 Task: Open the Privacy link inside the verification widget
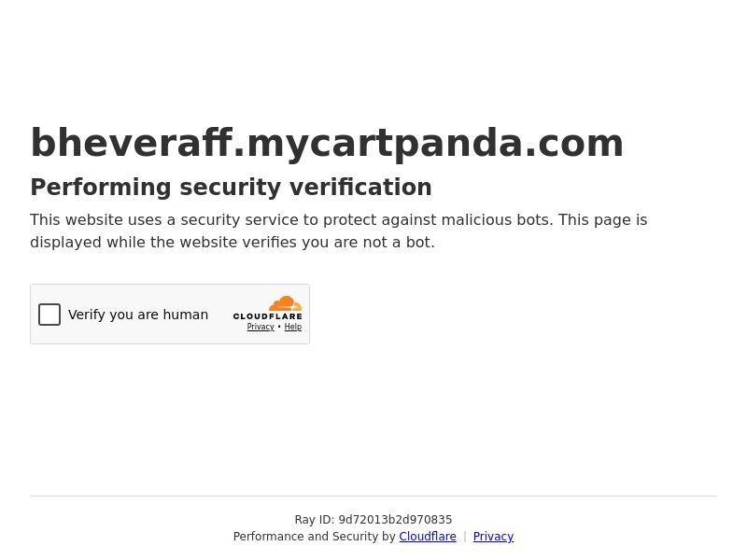tap(261, 327)
